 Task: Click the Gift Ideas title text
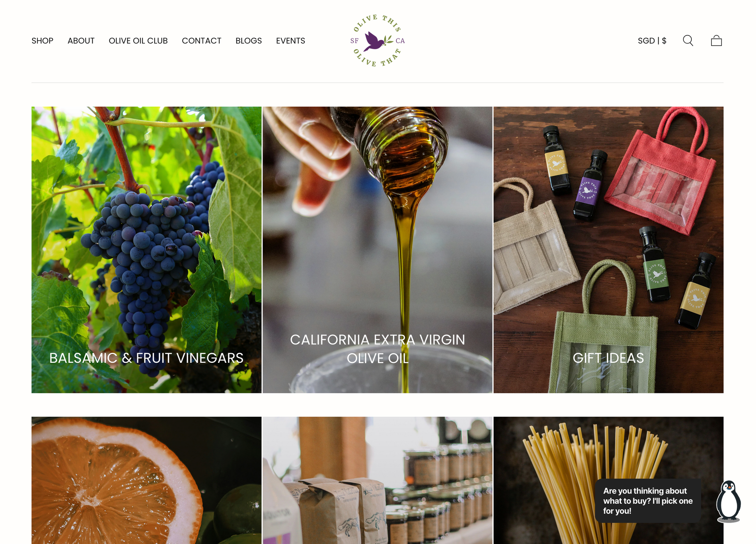click(608, 358)
